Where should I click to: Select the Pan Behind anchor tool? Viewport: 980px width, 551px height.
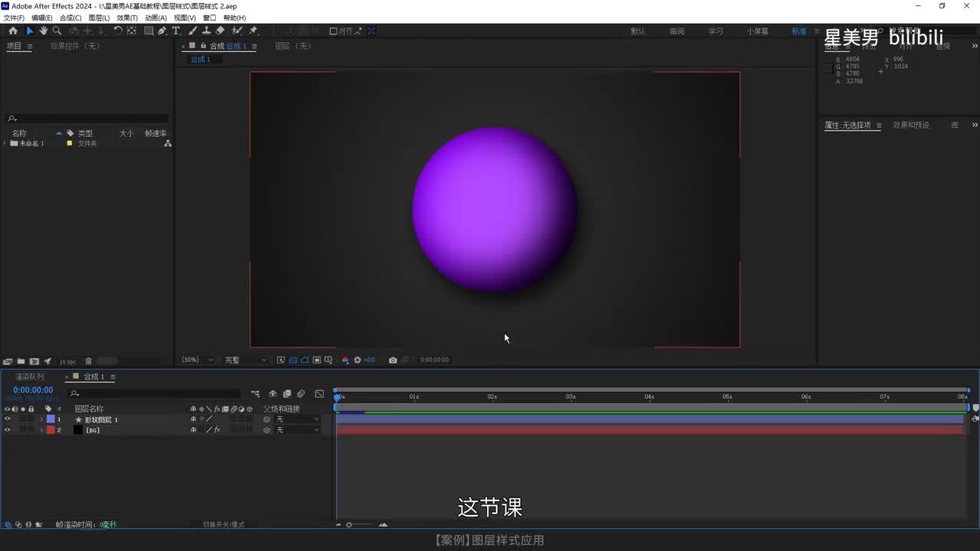[132, 31]
